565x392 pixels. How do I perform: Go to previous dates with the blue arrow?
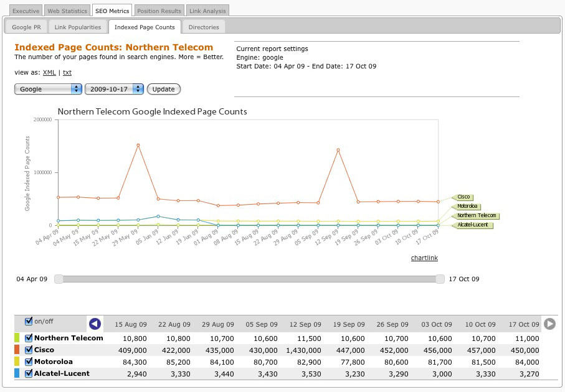[95, 324]
